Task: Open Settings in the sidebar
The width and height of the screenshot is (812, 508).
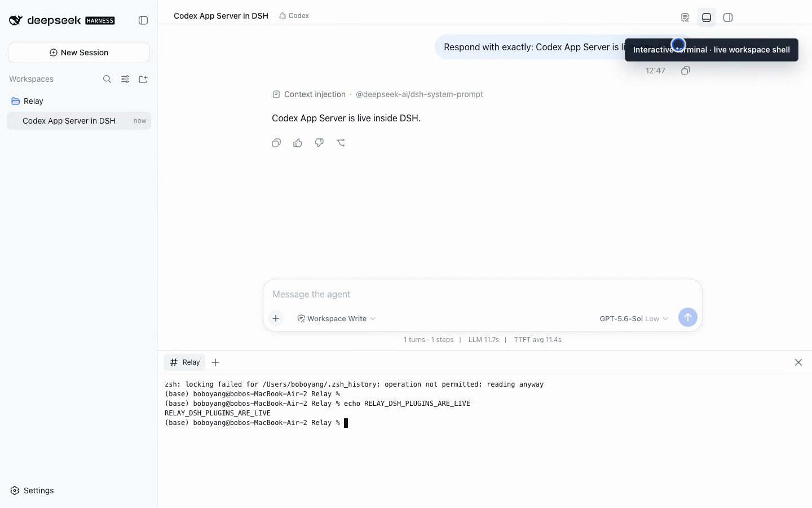Action: (x=32, y=491)
